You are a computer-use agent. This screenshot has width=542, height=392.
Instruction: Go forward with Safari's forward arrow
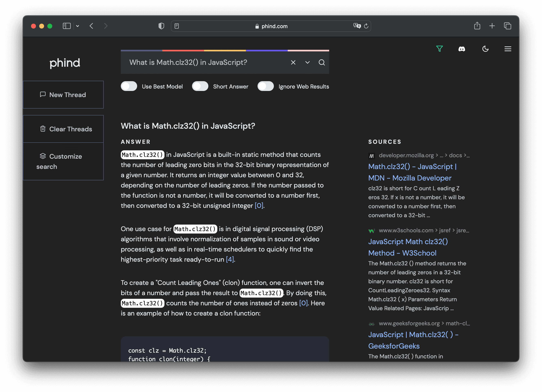[x=106, y=26]
